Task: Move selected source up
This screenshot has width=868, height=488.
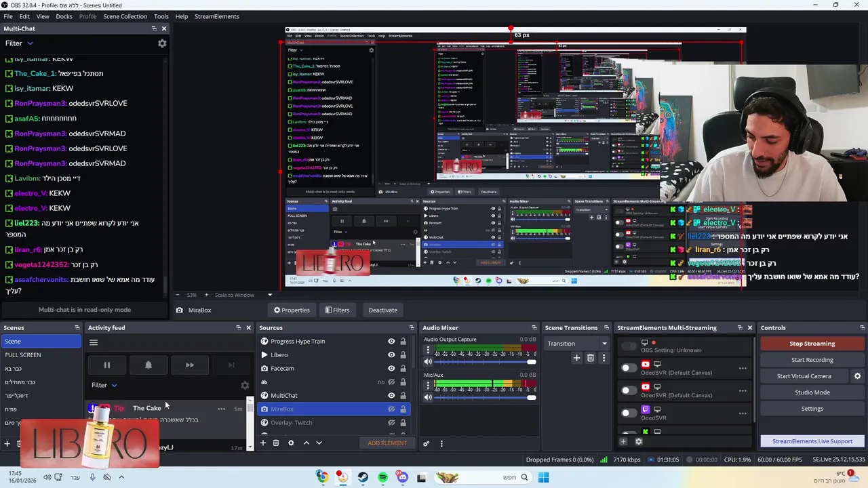Action: pyautogui.click(x=306, y=443)
